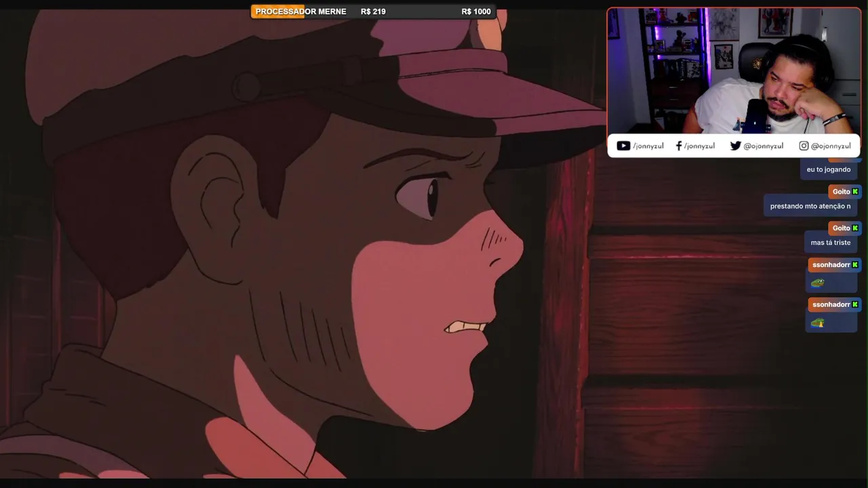Open the Facebook /jonnyzul handle text
868x488 pixels.
point(699,146)
